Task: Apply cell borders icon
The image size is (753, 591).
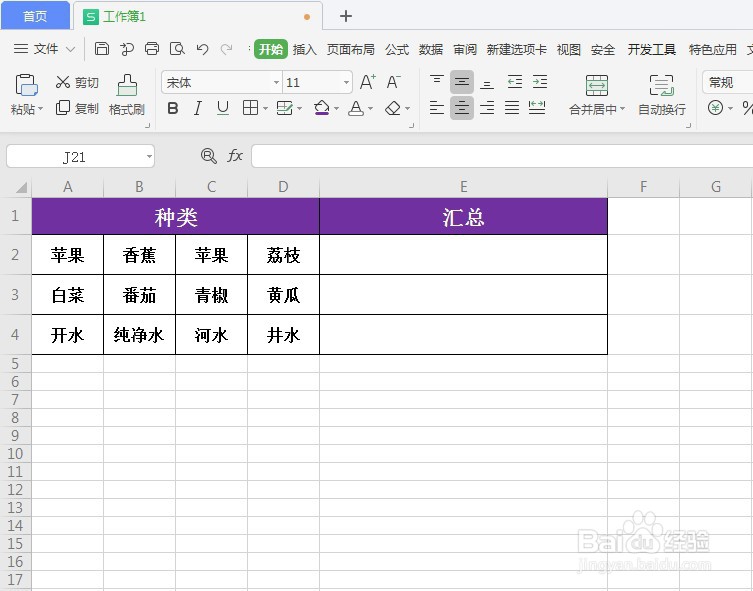Action: [250, 108]
